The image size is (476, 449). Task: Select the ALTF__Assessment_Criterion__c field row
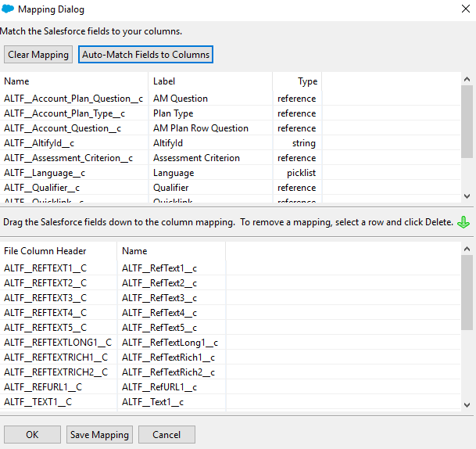tap(230, 158)
